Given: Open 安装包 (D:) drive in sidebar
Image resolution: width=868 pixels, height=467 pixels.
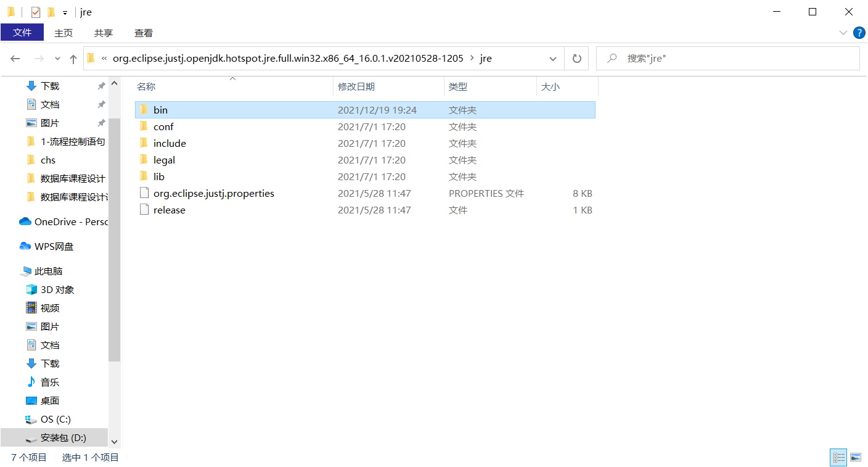Looking at the screenshot, I should coord(54,437).
